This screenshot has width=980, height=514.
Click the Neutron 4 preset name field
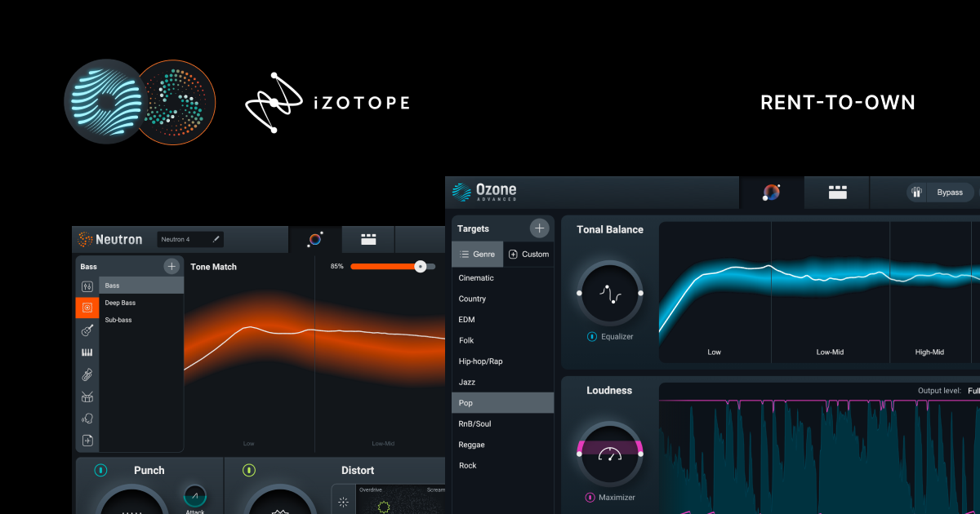coord(190,239)
